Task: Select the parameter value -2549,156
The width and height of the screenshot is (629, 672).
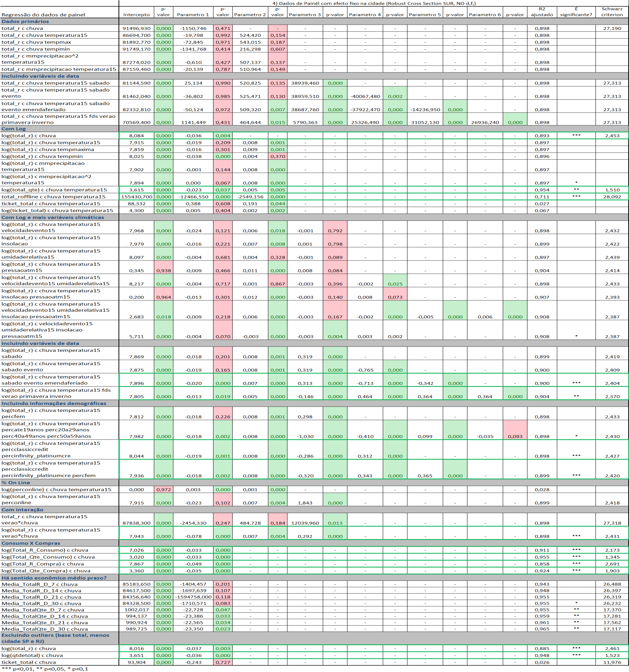Action: click(x=250, y=197)
